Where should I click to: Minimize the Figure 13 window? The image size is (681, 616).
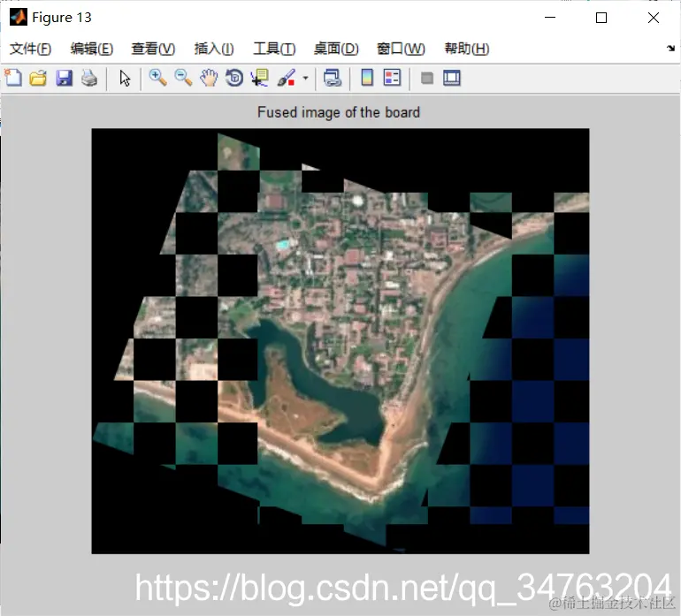(550, 18)
